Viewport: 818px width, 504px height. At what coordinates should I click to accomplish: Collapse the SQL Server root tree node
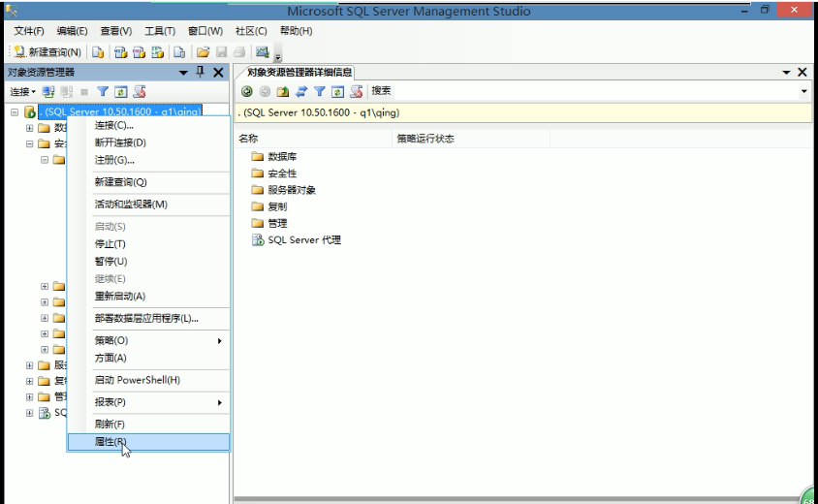[15, 112]
